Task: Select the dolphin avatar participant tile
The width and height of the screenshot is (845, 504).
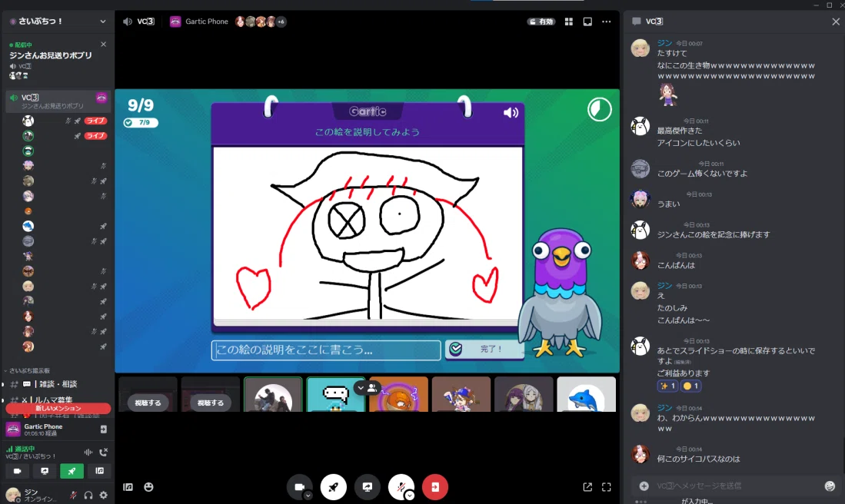Action: coord(586,395)
